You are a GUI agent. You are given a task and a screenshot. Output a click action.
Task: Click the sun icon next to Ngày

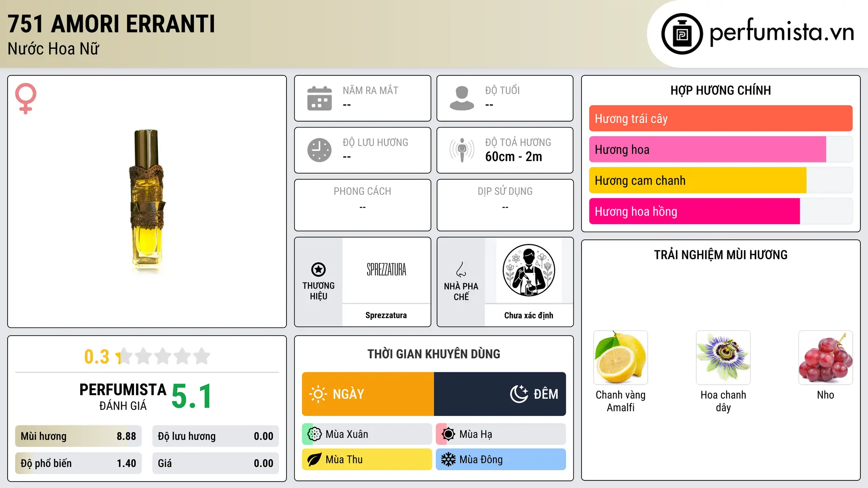point(318,394)
